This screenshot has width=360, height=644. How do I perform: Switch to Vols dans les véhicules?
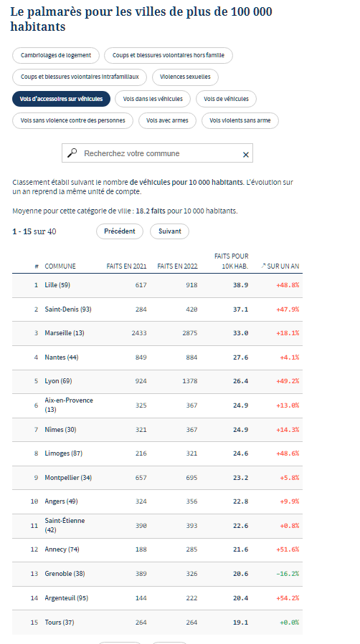click(153, 99)
